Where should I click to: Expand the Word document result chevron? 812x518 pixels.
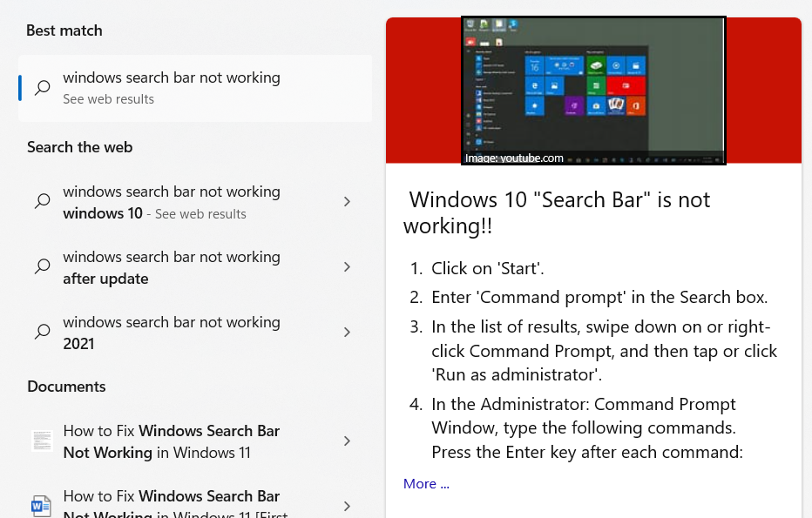[347, 506]
